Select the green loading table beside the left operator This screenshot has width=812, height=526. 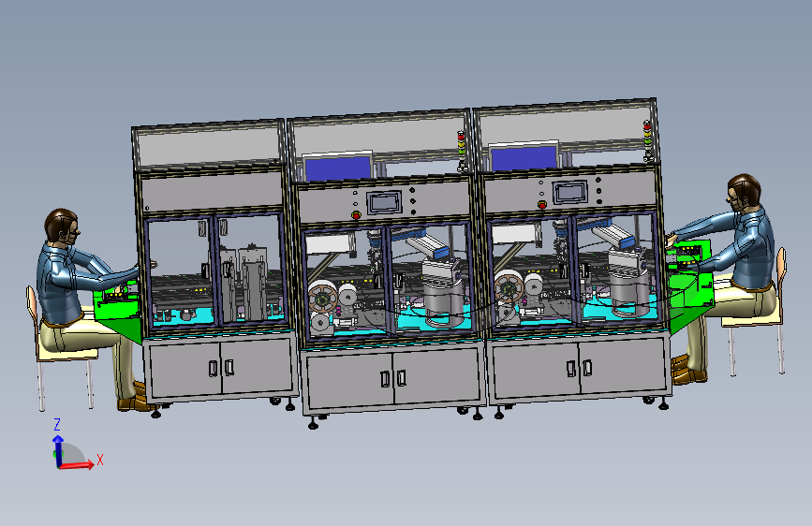tap(119, 311)
